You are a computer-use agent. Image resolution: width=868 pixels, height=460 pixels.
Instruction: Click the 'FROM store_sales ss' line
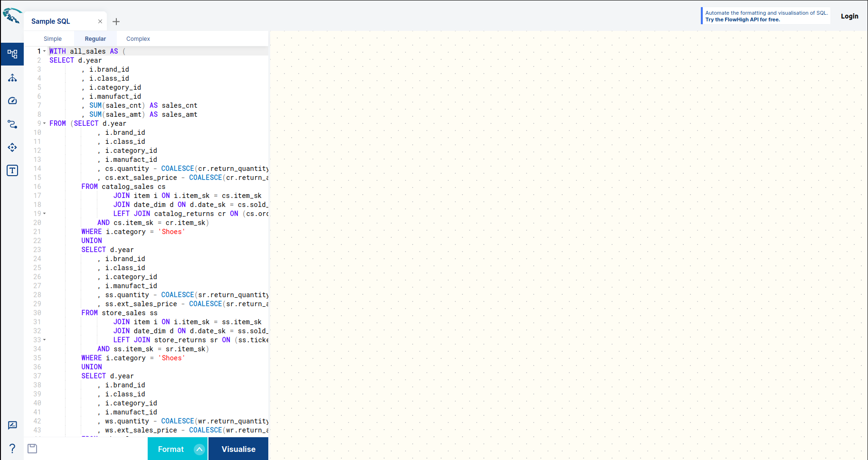pos(119,313)
